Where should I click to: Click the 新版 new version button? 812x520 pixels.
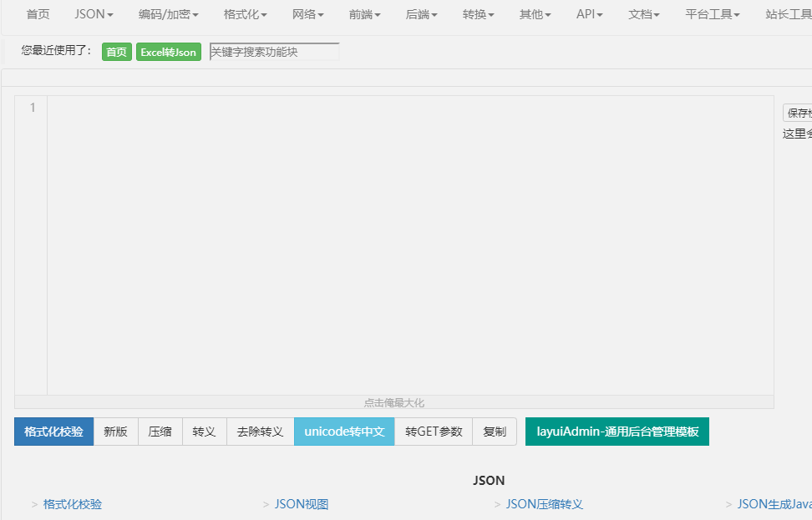115,432
